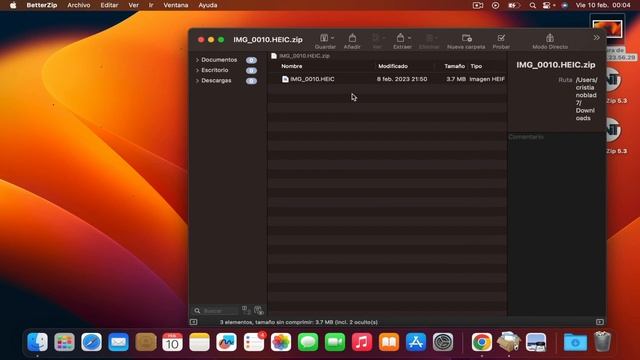This screenshot has width=640, height=360.
Task: Click the Añadir toolbar icon
Action: pos(352,38)
